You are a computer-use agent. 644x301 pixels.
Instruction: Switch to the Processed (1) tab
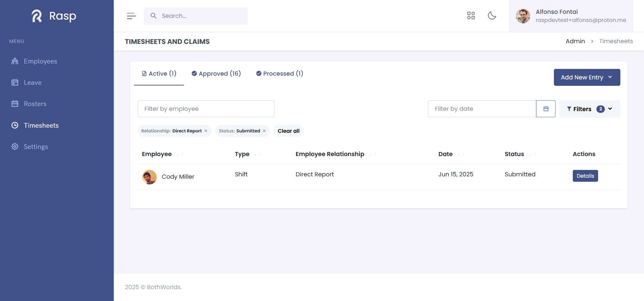click(280, 74)
